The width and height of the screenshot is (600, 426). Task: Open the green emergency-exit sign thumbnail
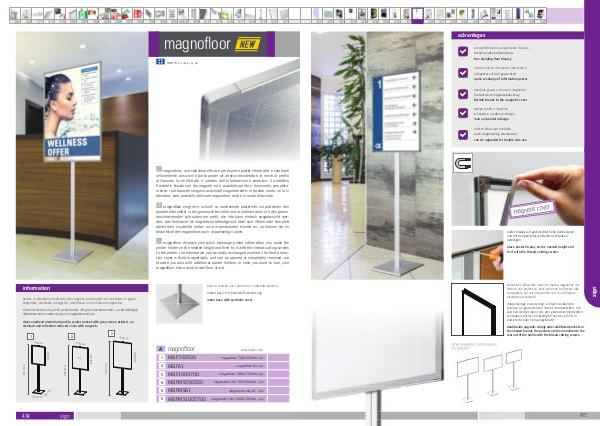[x=82, y=15]
